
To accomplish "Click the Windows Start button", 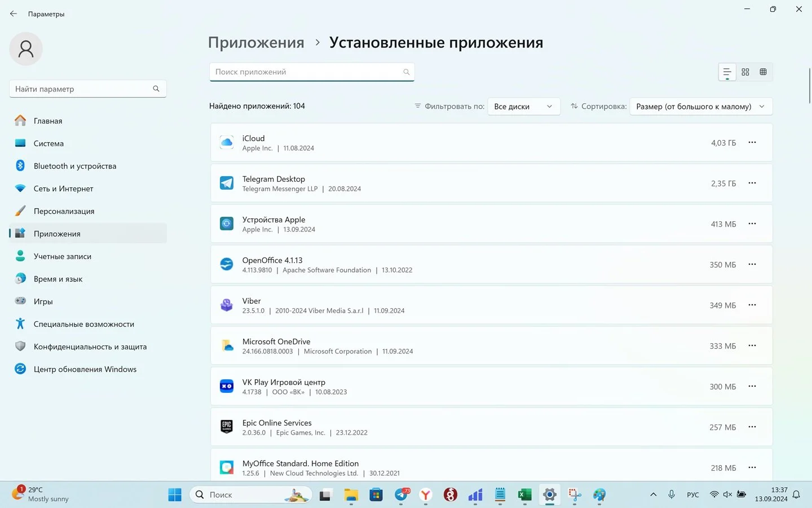I will coord(175,495).
